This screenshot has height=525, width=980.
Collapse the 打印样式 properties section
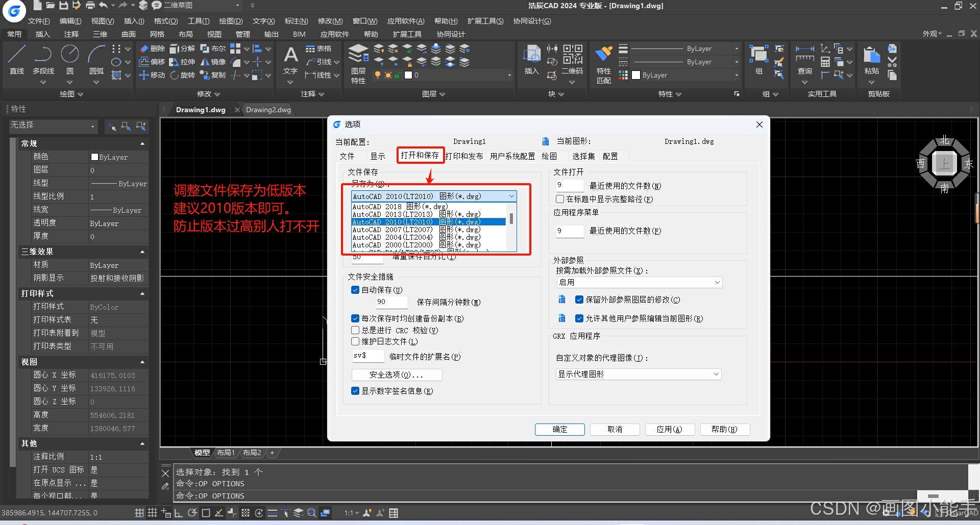[x=142, y=293]
